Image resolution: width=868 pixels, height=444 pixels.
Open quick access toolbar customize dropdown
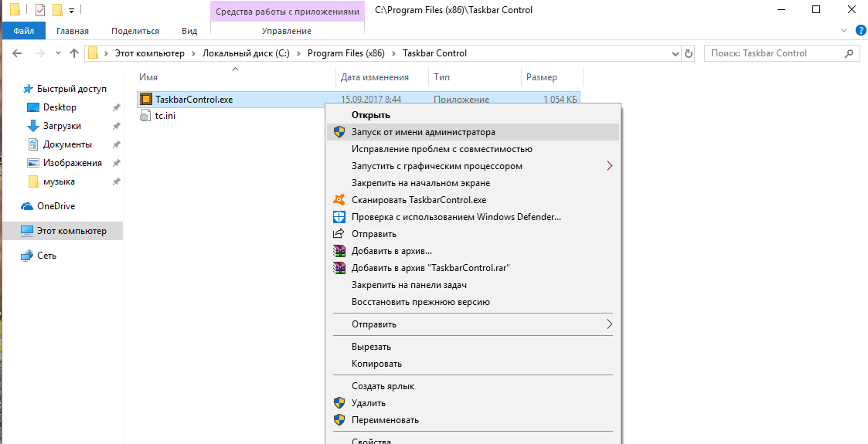coord(71,11)
